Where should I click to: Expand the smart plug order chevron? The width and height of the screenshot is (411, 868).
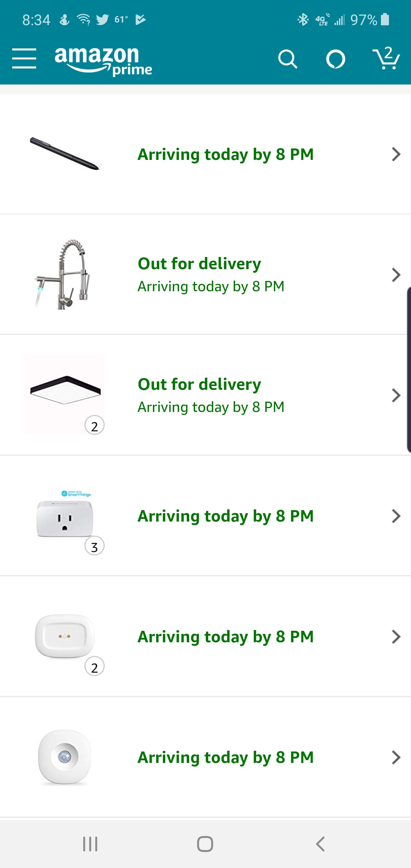coord(396,516)
